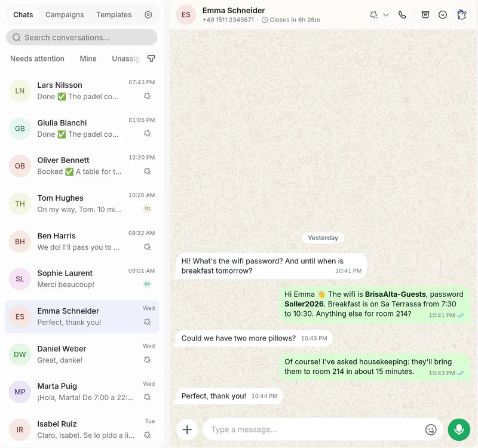This screenshot has height=448, width=478.
Task: Click the 'Could we have two more pillows?' message
Action: 254,338
